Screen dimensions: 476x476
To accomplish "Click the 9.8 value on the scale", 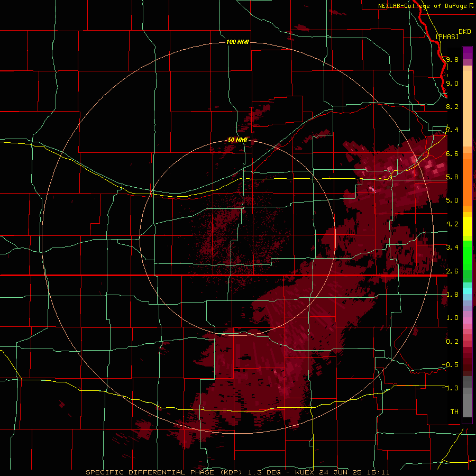I will pyautogui.click(x=452, y=59).
